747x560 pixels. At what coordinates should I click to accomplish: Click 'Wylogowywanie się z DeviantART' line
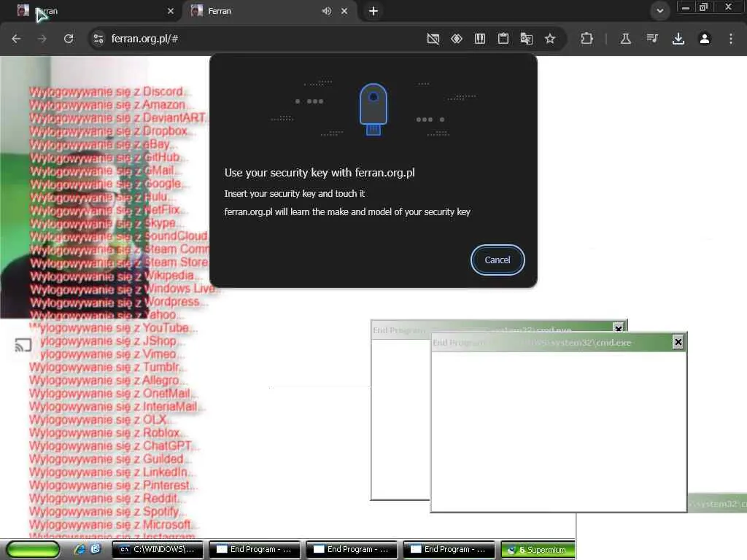click(117, 117)
